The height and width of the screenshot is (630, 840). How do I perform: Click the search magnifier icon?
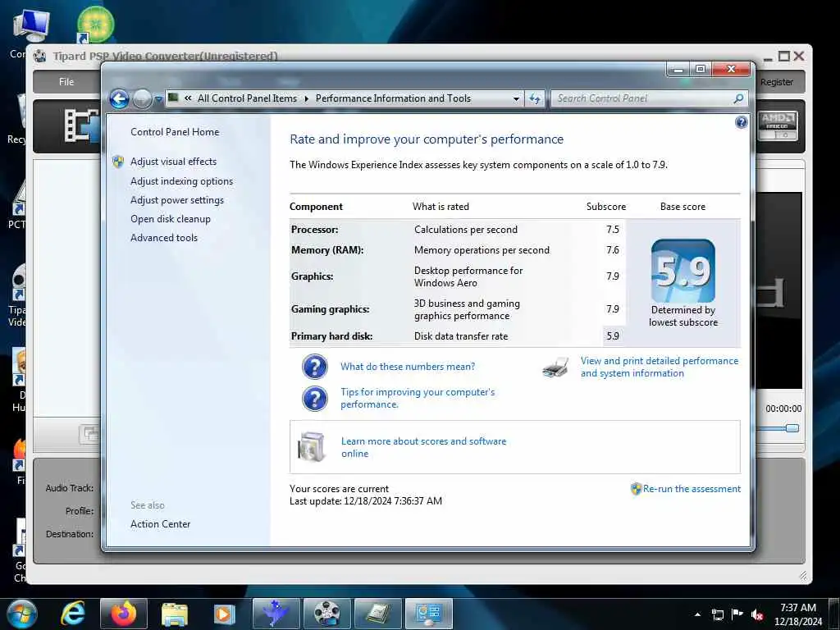click(x=739, y=98)
